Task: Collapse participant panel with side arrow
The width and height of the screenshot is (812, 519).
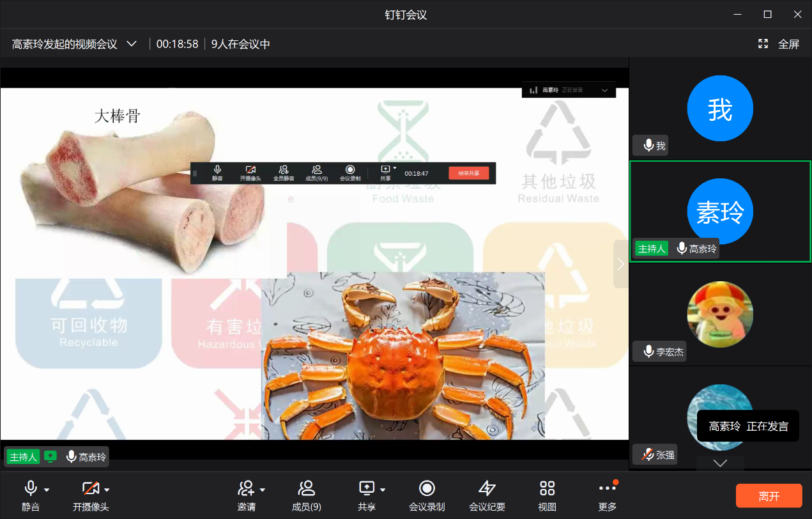Action: [620, 264]
